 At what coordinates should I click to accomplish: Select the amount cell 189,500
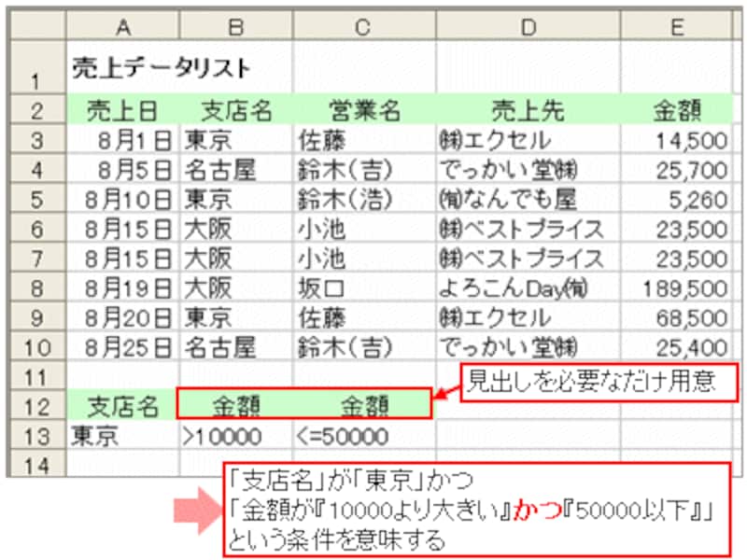coord(676,287)
